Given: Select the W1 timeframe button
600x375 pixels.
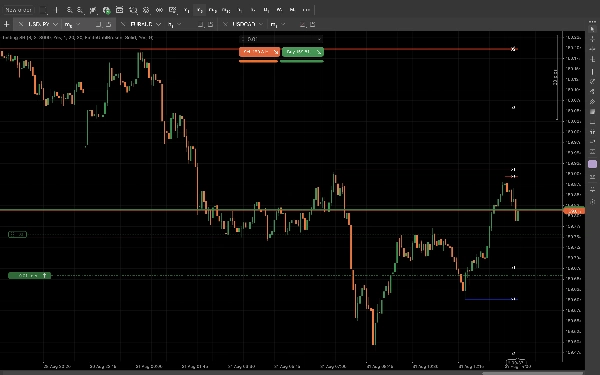Looking at the screenshot, I should pos(279,10).
